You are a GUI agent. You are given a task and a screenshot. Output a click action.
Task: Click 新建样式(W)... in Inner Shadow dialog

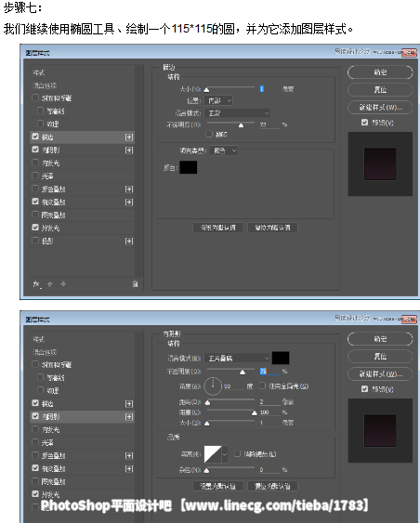380,374
